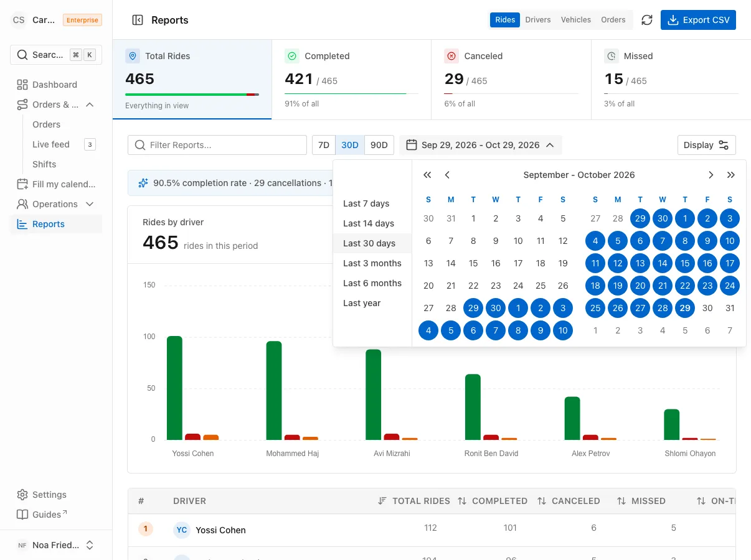Image resolution: width=751 pixels, height=560 pixels.
Task: Select October 29 in the right calendar
Action: click(x=685, y=308)
